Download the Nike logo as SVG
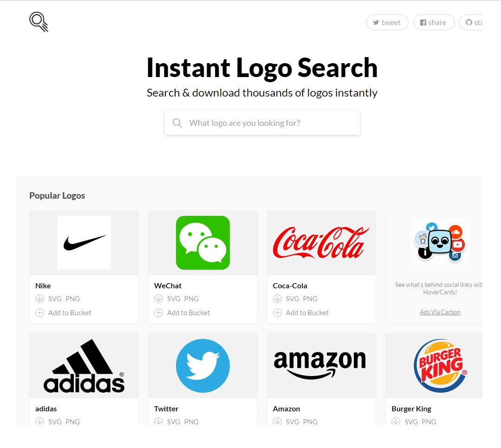The width and height of the screenshot is (501, 448). 55,299
